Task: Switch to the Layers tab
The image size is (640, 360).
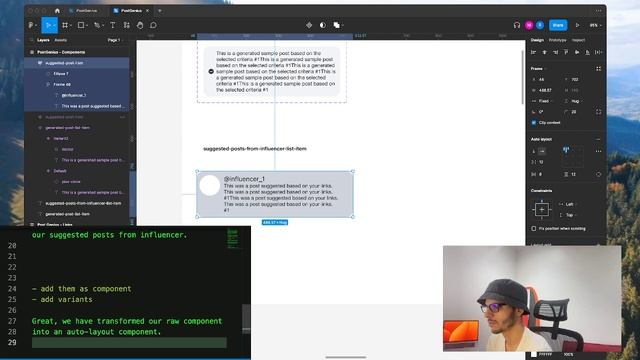Action: click(x=43, y=40)
